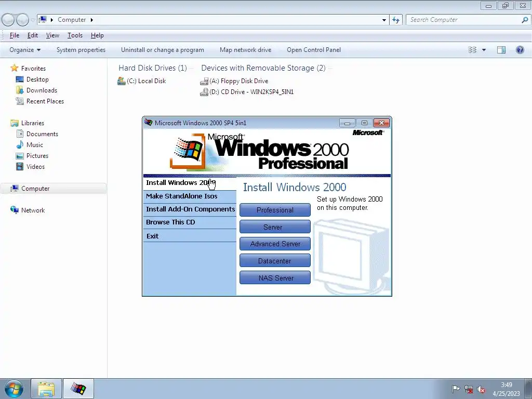Click the Advanced Server install button
This screenshot has width=532, height=399.
click(275, 244)
